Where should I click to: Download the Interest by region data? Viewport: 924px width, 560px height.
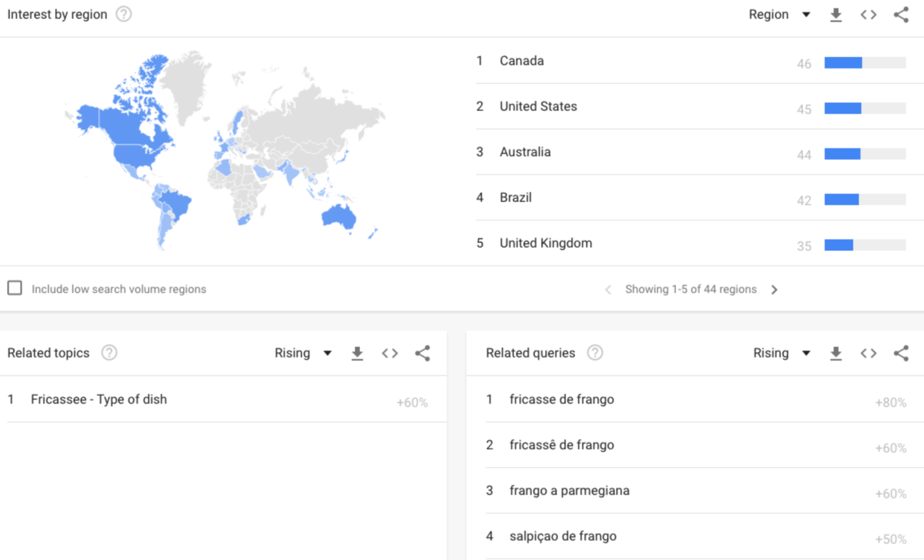click(835, 15)
